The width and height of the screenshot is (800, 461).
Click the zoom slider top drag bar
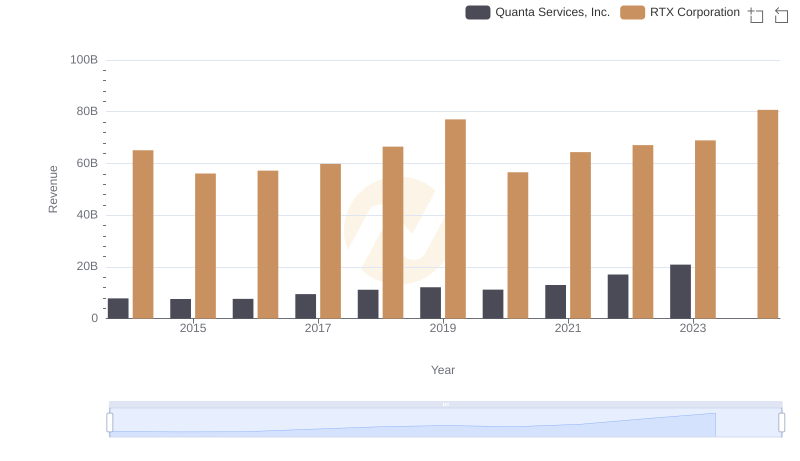coord(445,404)
